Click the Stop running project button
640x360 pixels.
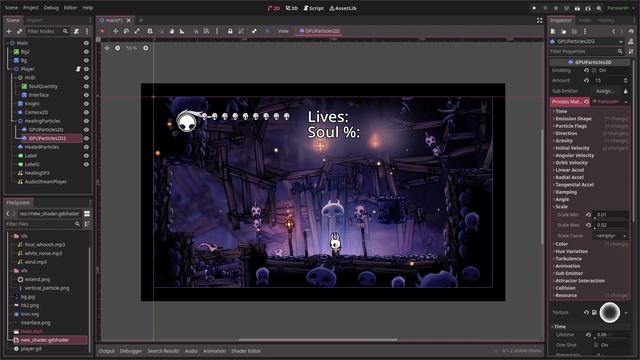coord(556,8)
